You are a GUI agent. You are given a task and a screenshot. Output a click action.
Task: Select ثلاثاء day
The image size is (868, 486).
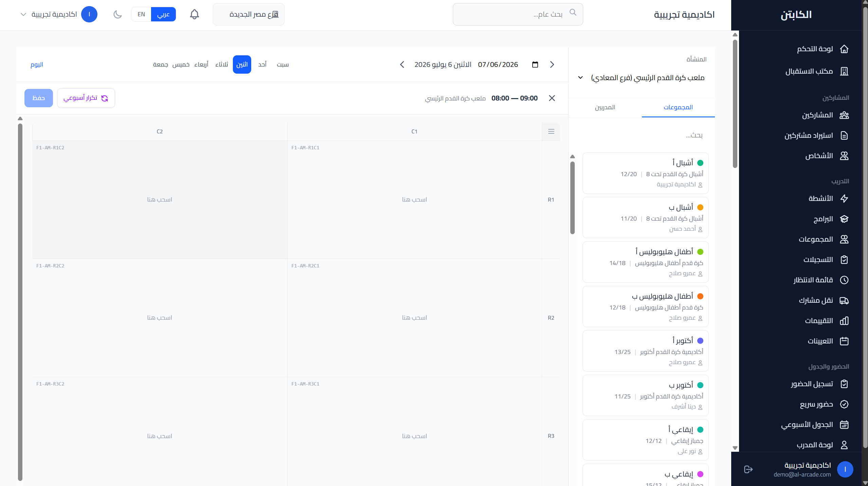[x=221, y=64]
